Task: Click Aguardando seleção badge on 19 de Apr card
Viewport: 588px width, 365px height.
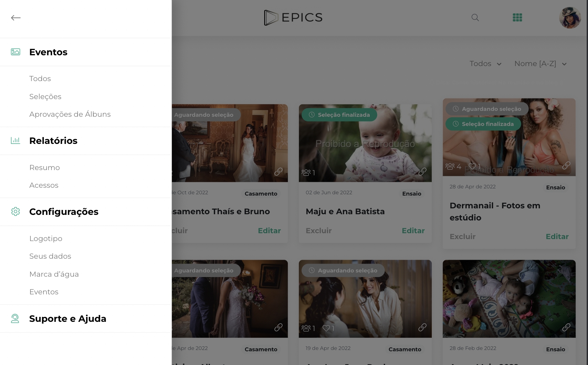Action: pyautogui.click(x=343, y=270)
